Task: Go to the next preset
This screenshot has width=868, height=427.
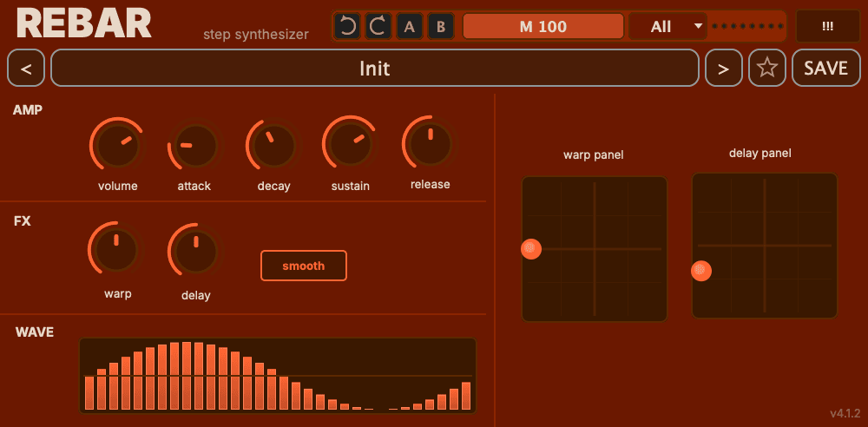Action: [x=724, y=68]
